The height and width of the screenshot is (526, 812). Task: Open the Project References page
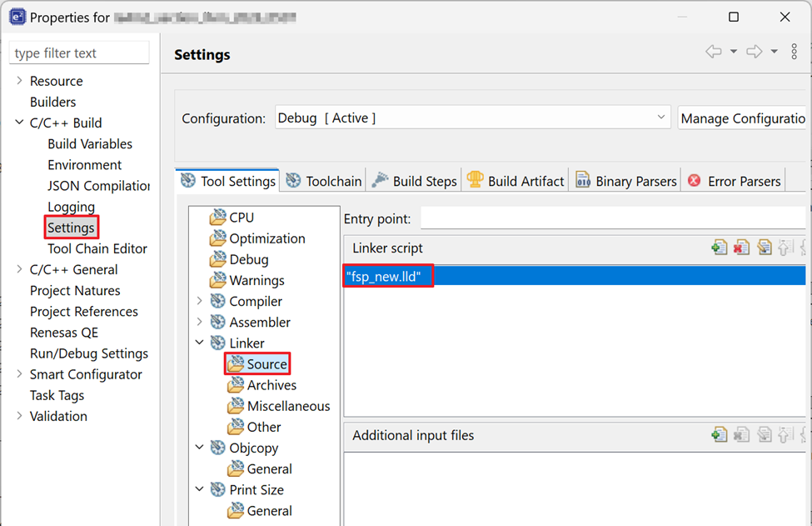pos(84,312)
